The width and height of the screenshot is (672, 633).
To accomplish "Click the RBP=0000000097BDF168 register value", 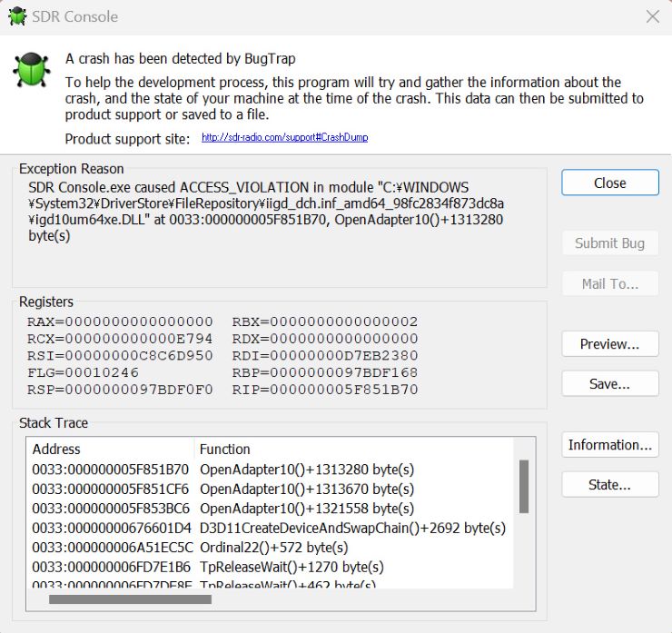I will (325, 372).
